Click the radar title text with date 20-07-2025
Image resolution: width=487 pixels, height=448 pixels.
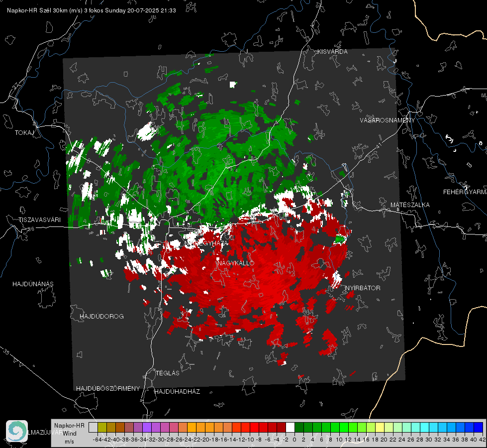click(x=92, y=10)
